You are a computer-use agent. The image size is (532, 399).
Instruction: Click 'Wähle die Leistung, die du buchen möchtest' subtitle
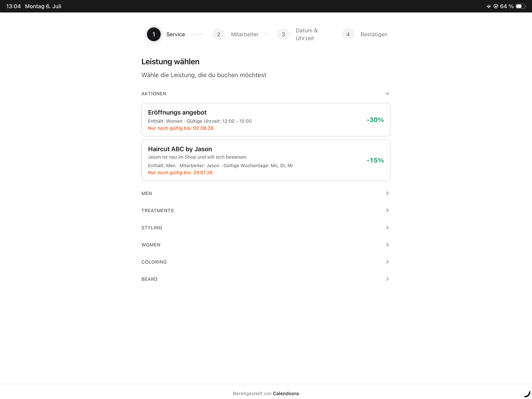(x=204, y=75)
